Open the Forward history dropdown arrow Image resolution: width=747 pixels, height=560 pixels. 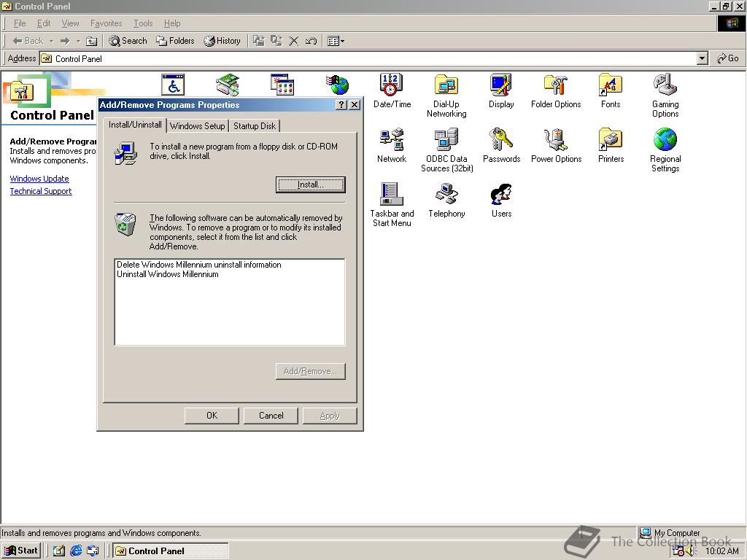(x=78, y=41)
